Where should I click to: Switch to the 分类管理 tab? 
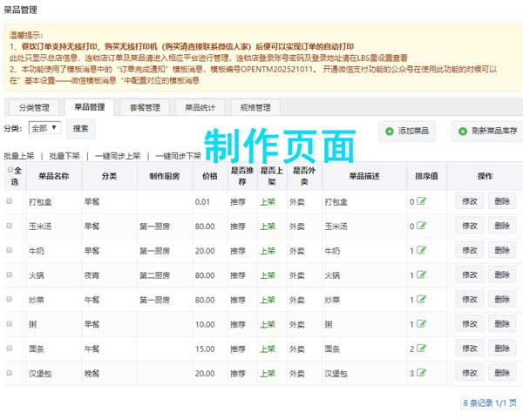click(34, 108)
